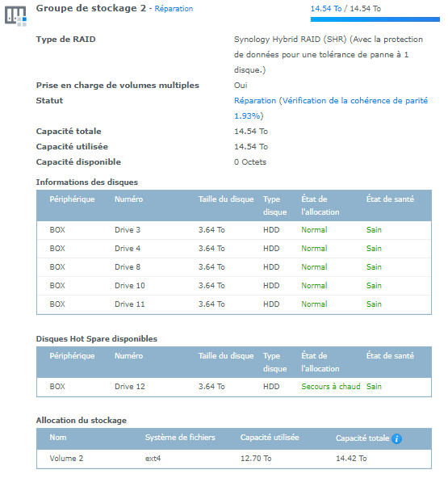448x478 pixels.
Task: Click the Capacité utilisée column header
Action: pos(270,438)
